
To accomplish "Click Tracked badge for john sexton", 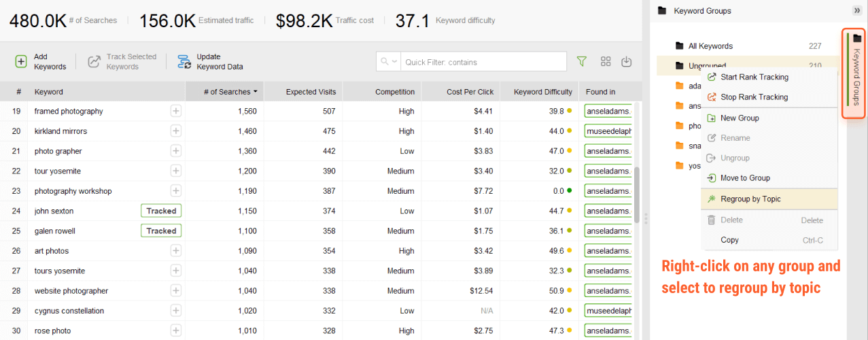I will 161,211.
